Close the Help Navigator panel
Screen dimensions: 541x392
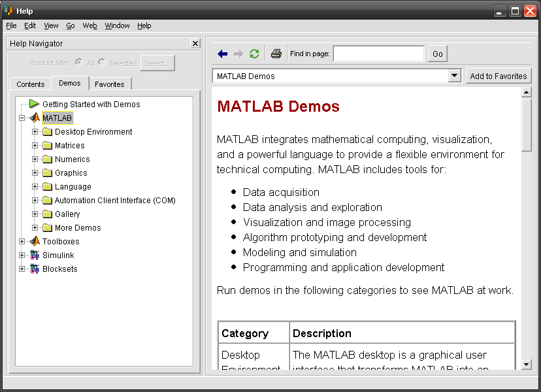195,43
